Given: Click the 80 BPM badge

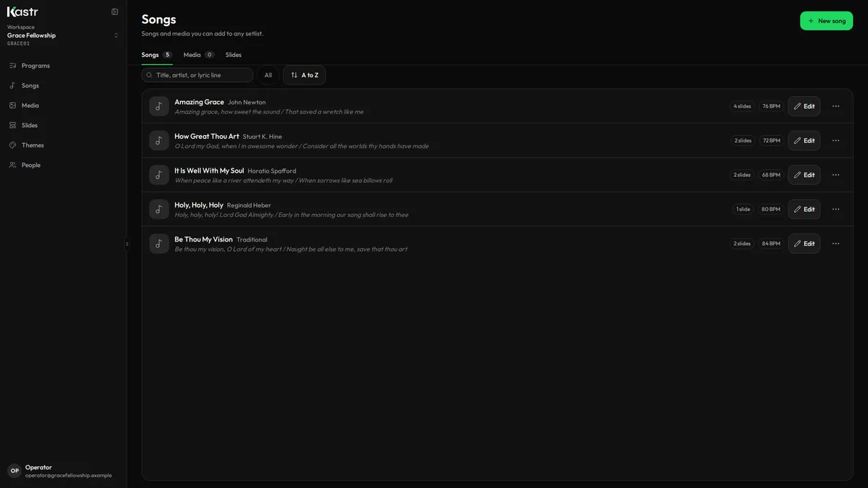Looking at the screenshot, I should coord(771,209).
